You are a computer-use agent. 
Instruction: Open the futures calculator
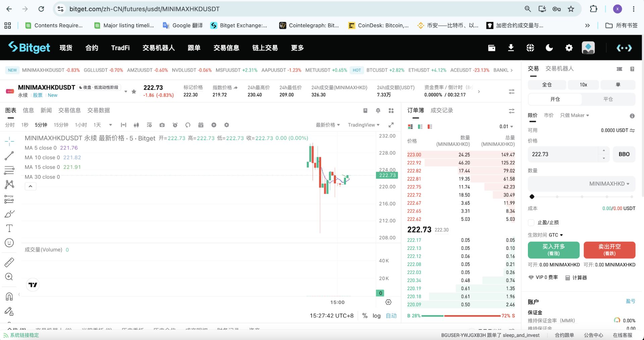tap(576, 278)
